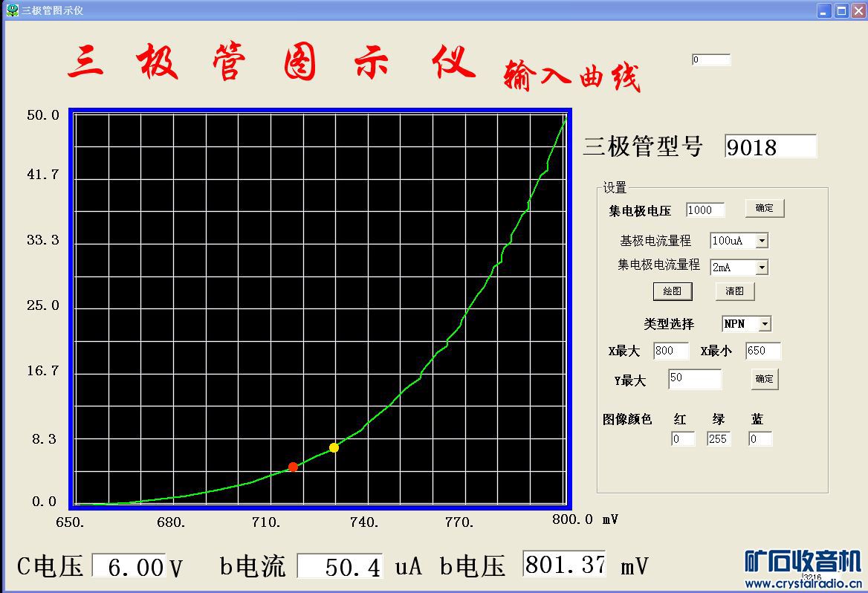The image size is (868, 593).
Task: Click the 800.0 mV axis label
Action: pos(585,519)
